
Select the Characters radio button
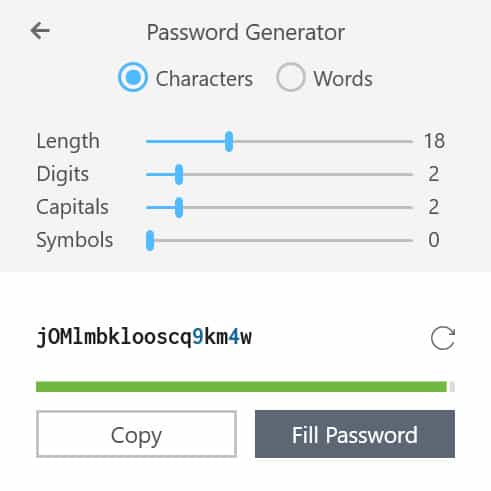(x=133, y=77)
